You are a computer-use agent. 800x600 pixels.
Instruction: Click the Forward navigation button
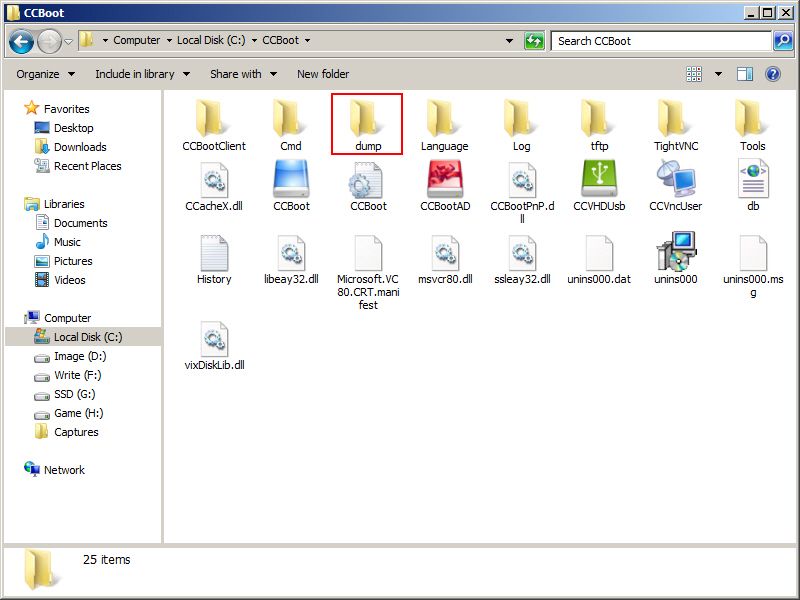(49, 41)
